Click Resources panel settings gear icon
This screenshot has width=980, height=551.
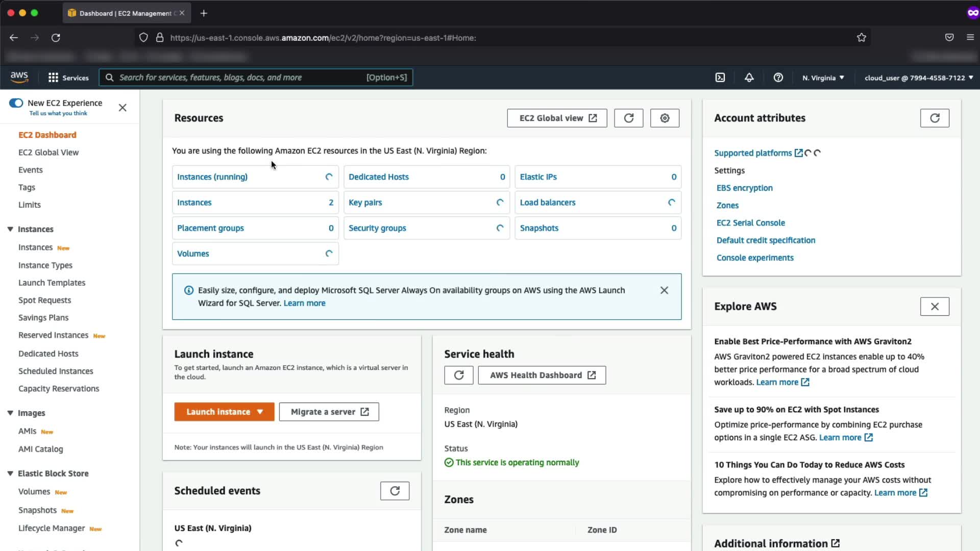point(664,118)
